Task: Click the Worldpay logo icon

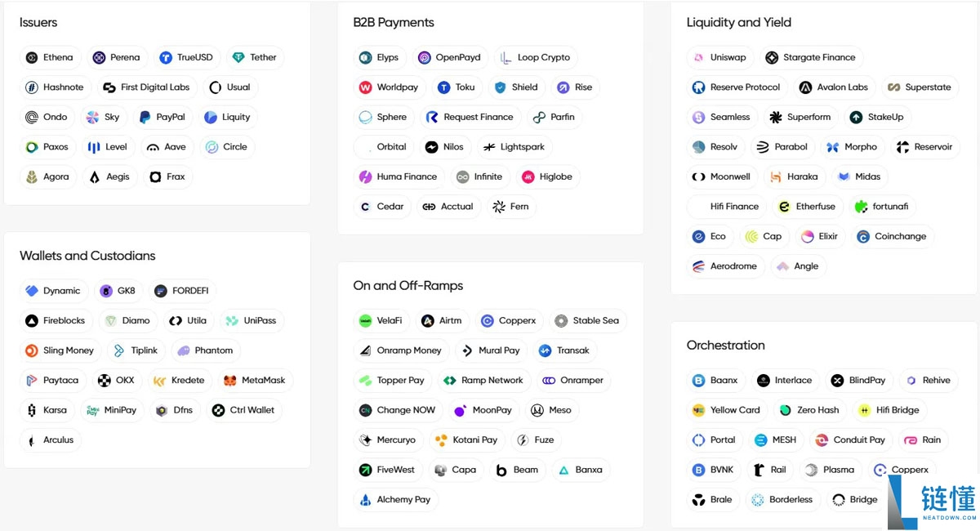Action: coord(365,87)
